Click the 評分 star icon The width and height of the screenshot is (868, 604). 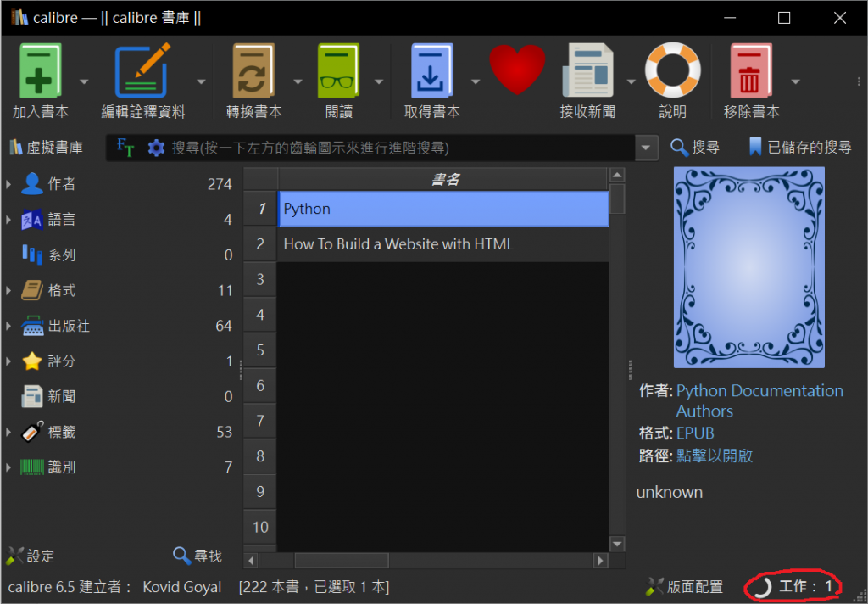(32, 361)
